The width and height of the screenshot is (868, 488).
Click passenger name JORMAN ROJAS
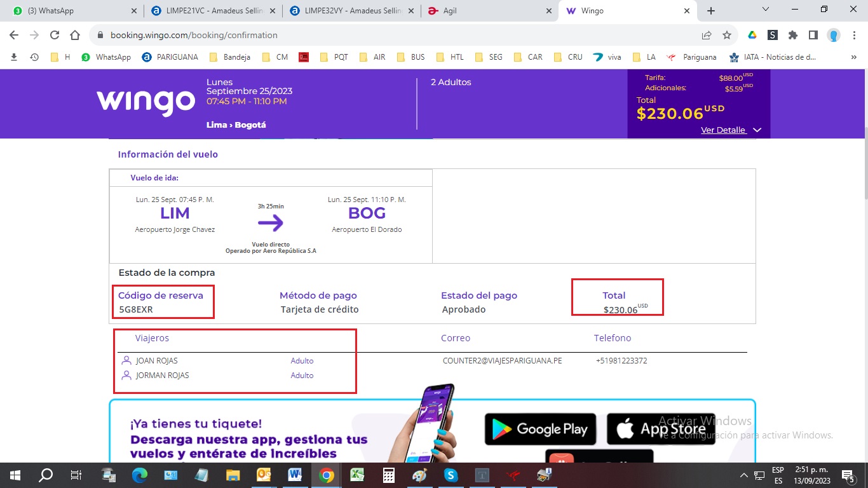163,376
